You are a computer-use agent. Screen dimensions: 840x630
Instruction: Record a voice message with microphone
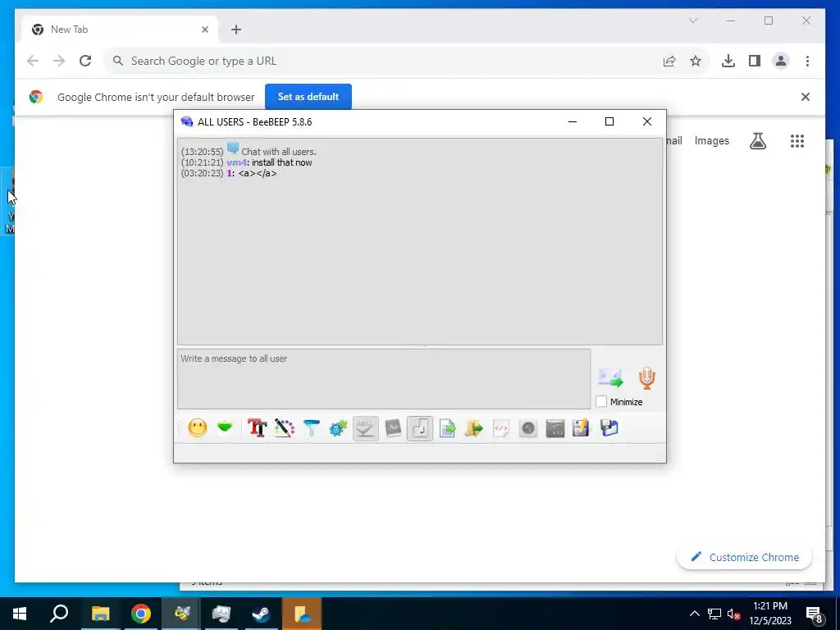tap(646, 378)
